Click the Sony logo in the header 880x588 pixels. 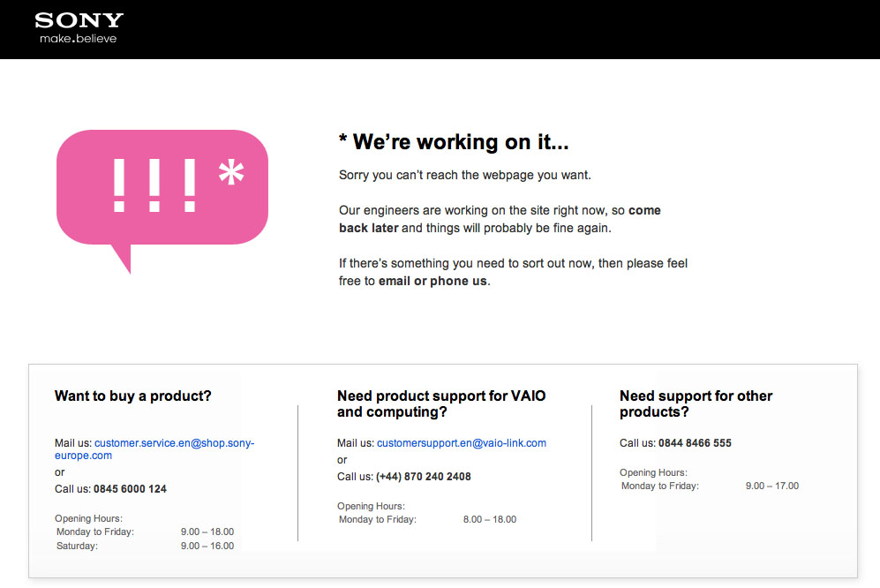pyautogui.click(x=79, y=20)
